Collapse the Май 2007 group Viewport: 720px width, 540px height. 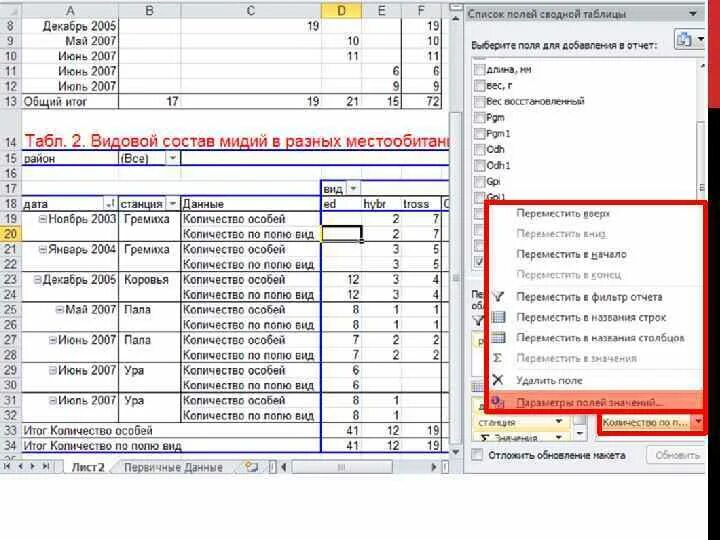click(59, 309)
